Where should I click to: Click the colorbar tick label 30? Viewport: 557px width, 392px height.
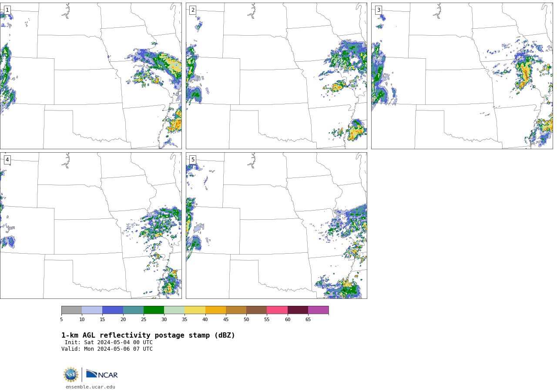pyautogui.click(x=164, y=320)
